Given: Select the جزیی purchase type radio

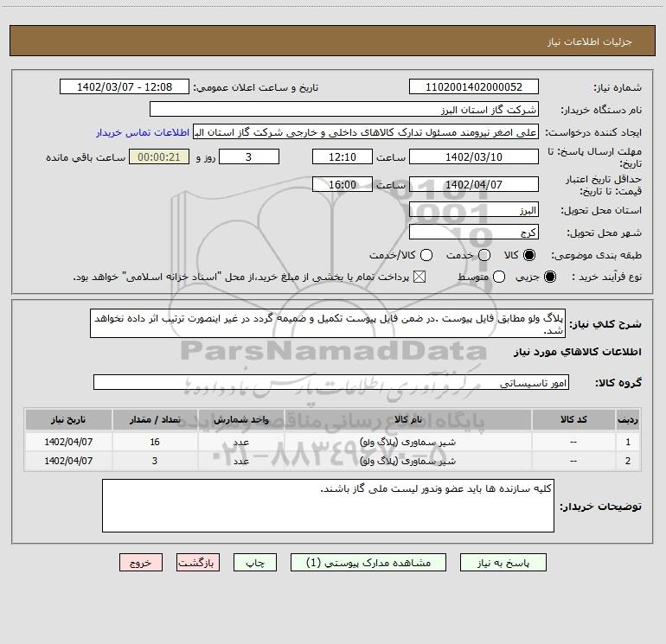Looking at the screenshot, I should coord(550,277).
